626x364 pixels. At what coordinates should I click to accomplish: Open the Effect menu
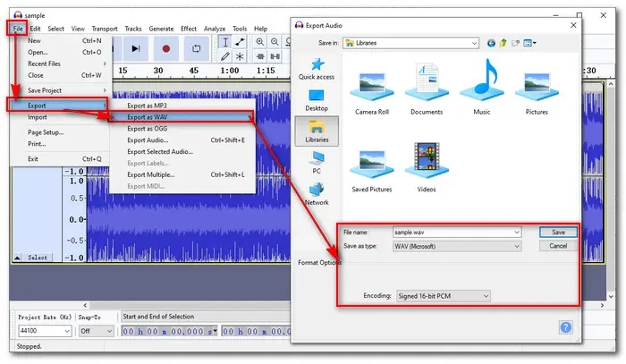[x=189, y=29]
